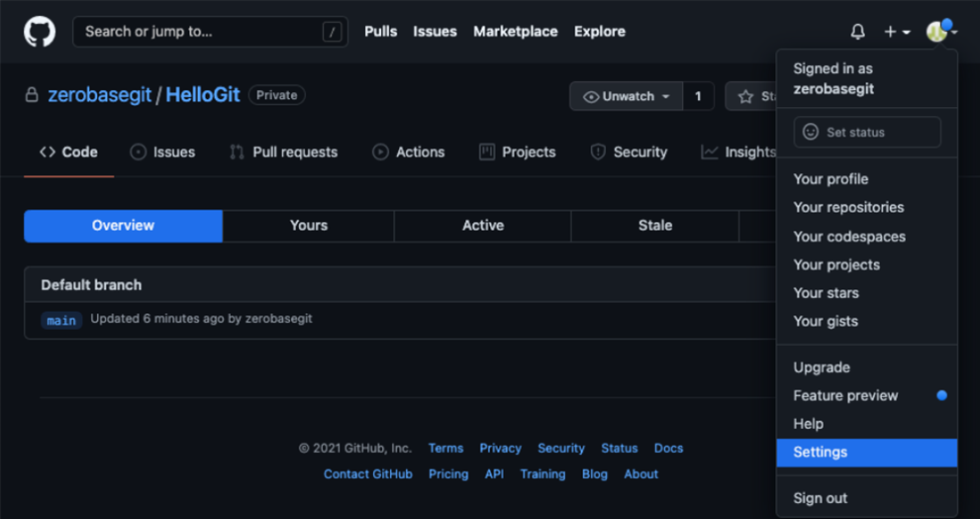Click the Star icon button
The image size is (980, 519).
tap(745, 97)
